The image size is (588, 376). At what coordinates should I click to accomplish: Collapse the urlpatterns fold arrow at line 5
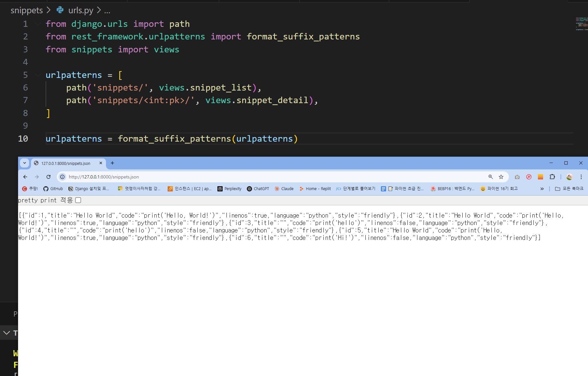coord(38,75)
